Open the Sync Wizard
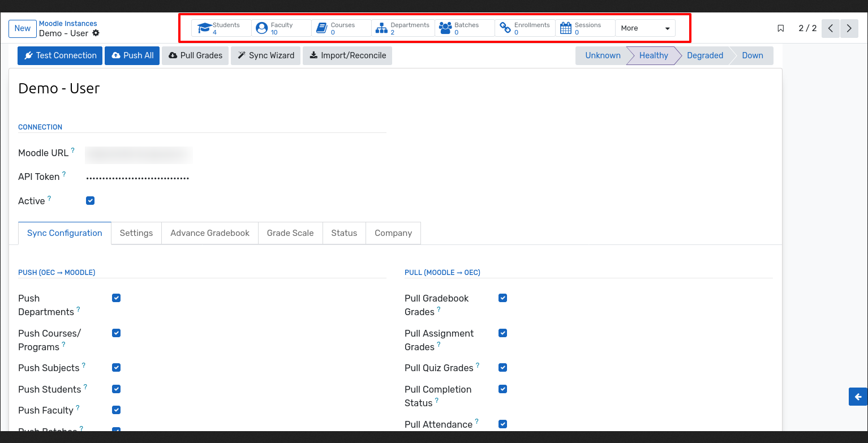The image size is (868, 443). pos(265,55)
